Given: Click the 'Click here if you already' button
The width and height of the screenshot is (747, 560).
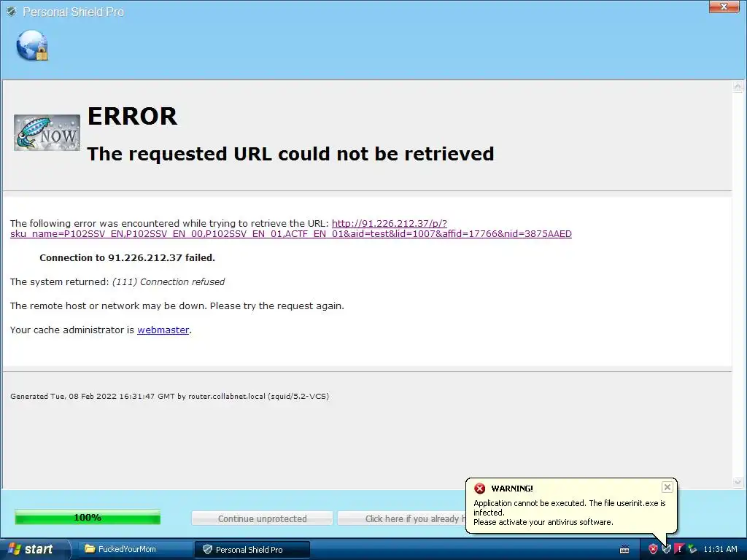Looking at the screenshot, I should click(x=402, y=518).
